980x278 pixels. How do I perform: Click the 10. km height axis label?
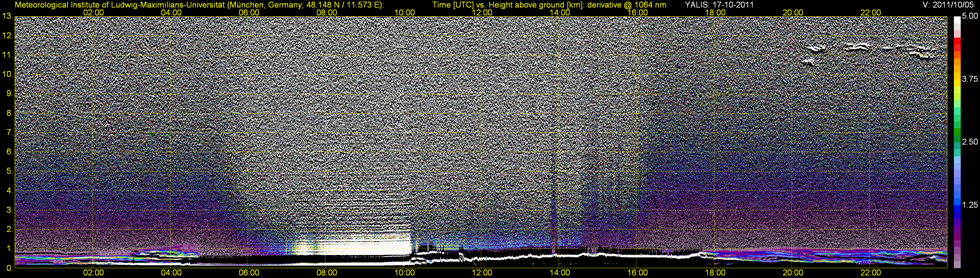pos(7,75)
